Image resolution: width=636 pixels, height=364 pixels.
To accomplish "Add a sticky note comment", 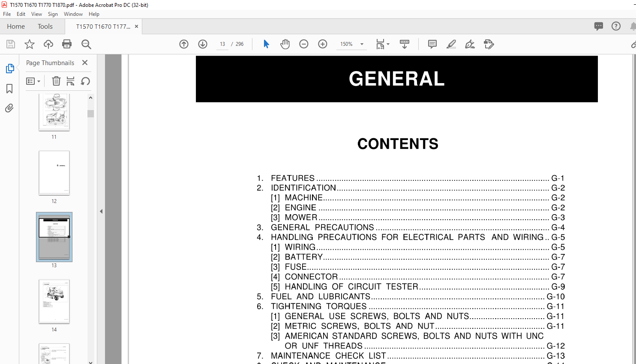I will [x=432, y=44].
